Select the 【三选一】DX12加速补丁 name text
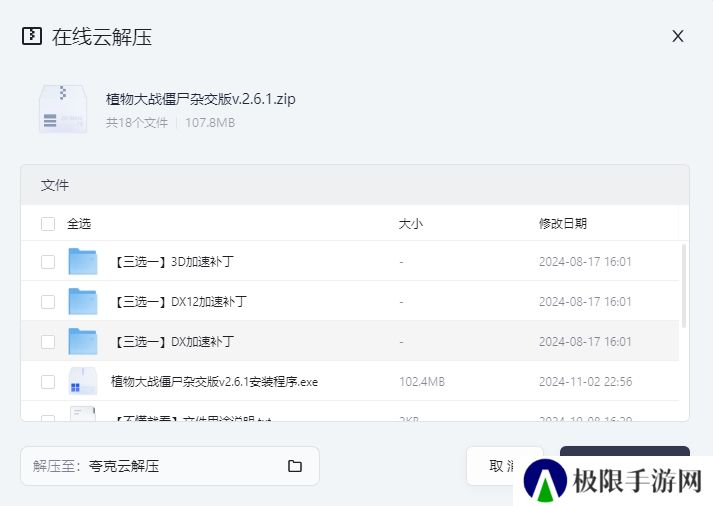 pyautogui.click(x=179, y=302)
